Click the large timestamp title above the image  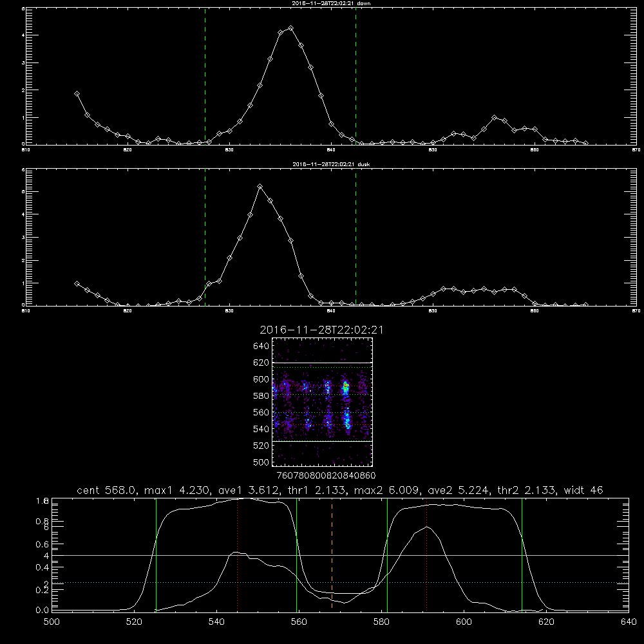point(321,330)
